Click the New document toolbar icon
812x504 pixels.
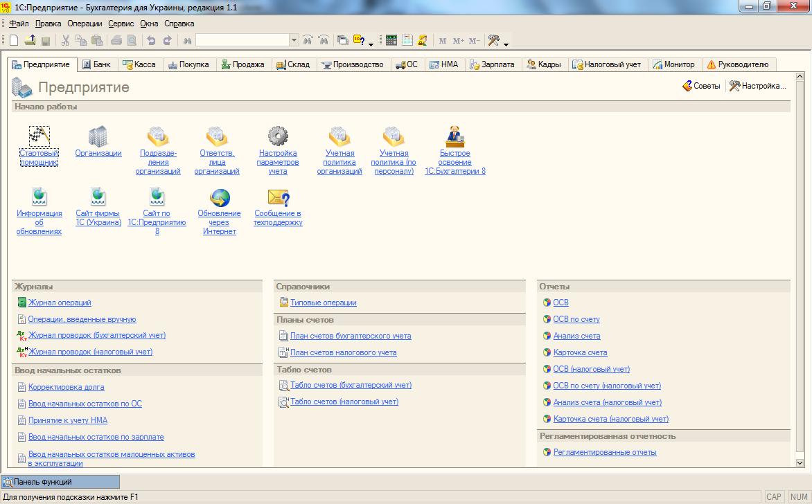tap(14, 40)
